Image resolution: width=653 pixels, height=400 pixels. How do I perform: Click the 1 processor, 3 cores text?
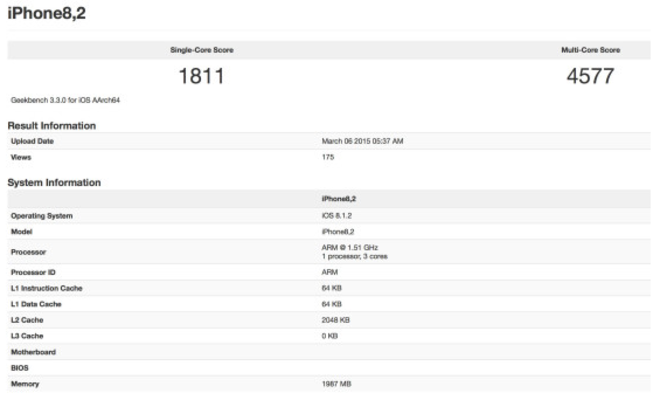pyautogui.click(x=354, y=256)
